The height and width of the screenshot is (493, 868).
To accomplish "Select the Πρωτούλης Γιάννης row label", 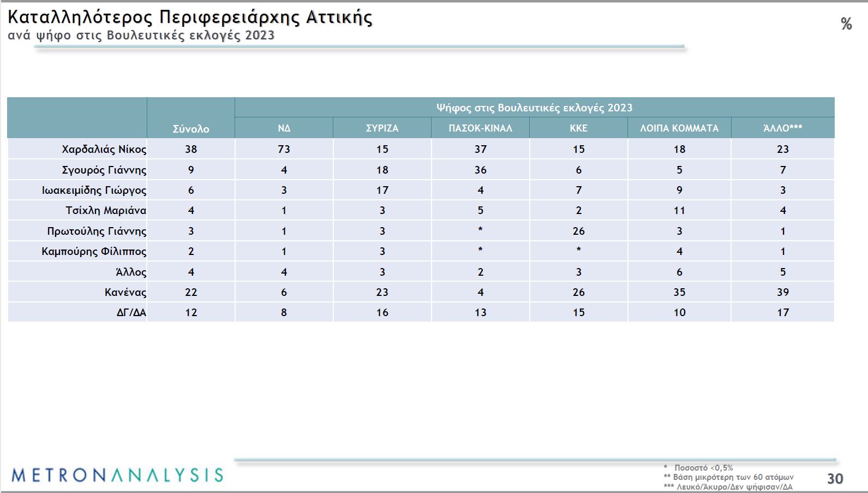I will [97, 231].
